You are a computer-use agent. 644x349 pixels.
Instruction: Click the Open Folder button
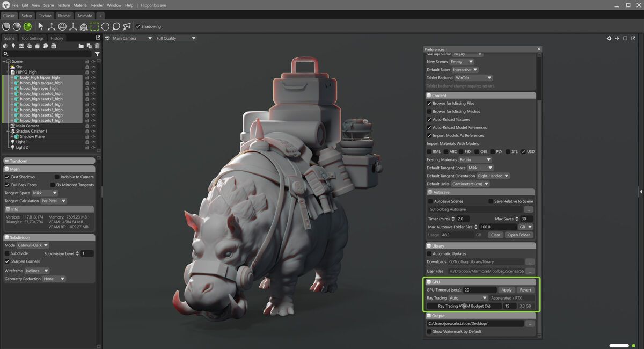[519, 235]
